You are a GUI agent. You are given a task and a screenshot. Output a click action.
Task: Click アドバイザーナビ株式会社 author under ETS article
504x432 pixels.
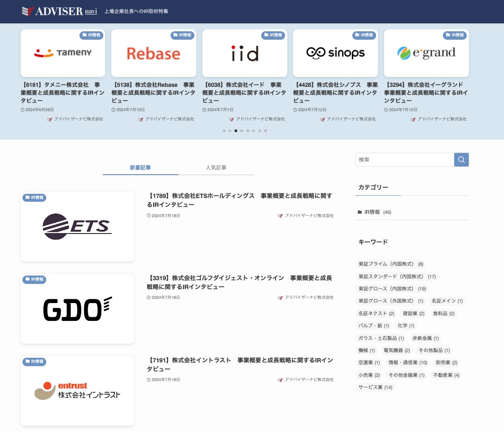point(305,216)
